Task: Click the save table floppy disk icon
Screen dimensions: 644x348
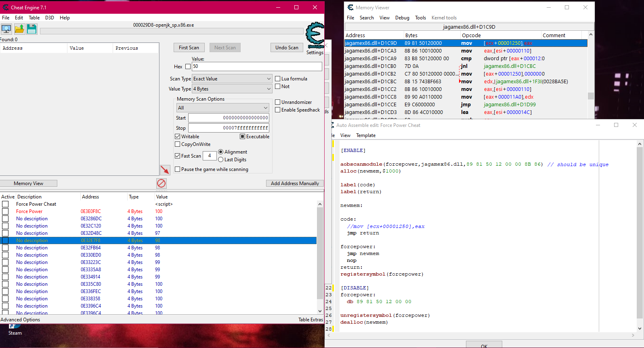Action: click(x=32, y=29)
